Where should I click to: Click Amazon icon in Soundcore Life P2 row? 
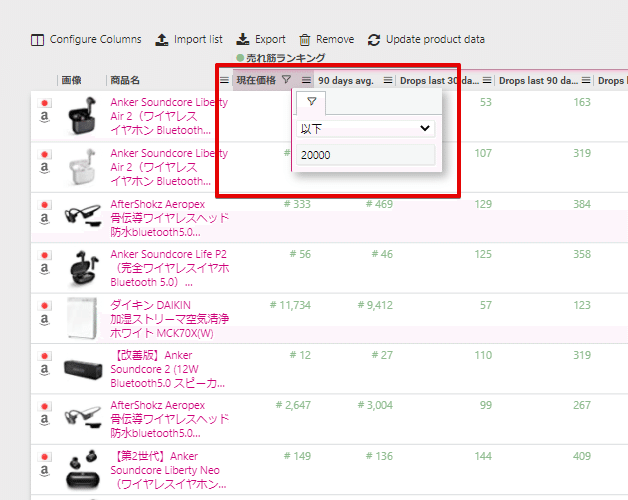coord(44,268)
